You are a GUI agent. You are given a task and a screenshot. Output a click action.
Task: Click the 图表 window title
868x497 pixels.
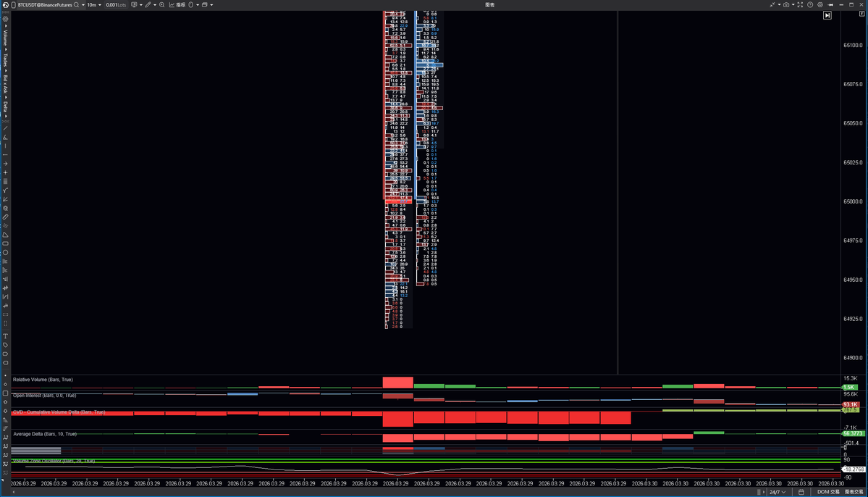(x=490, y=5)
